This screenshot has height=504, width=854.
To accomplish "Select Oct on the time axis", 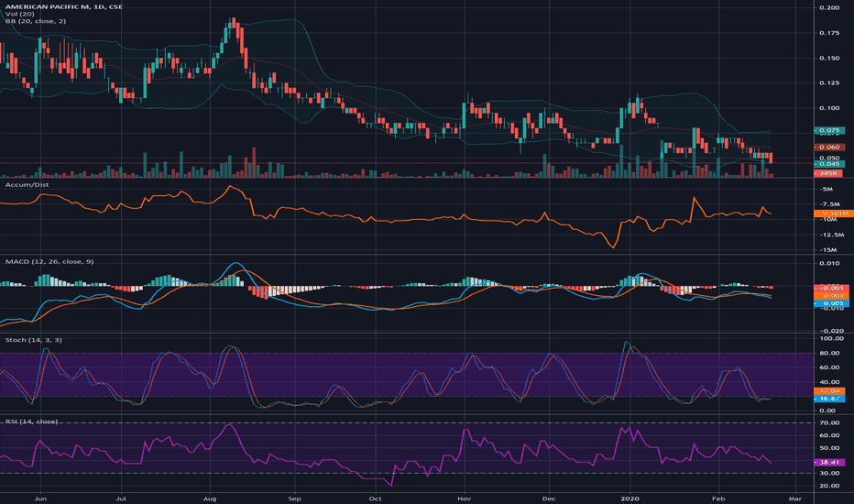I will click(x=375, y=498).
